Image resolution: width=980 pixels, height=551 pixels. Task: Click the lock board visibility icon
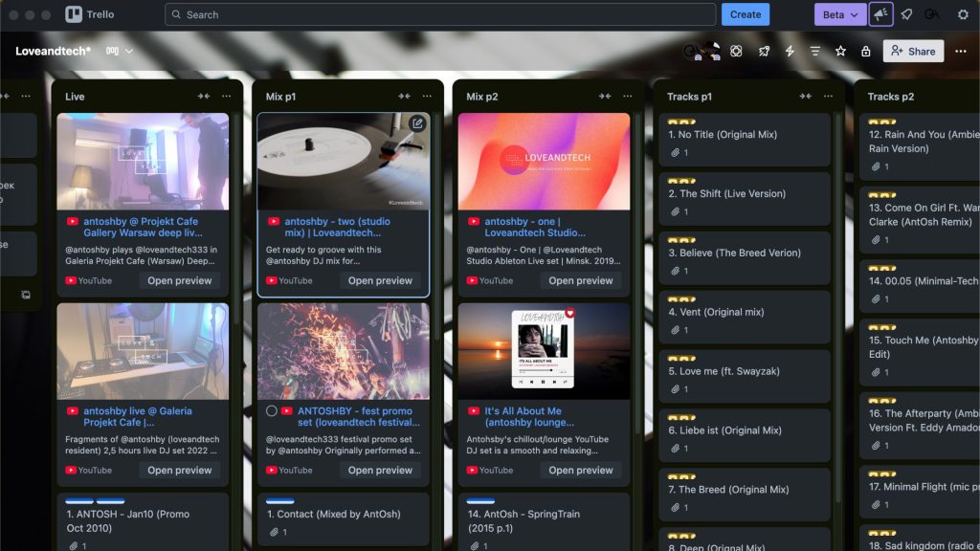[x=865, y=51]
